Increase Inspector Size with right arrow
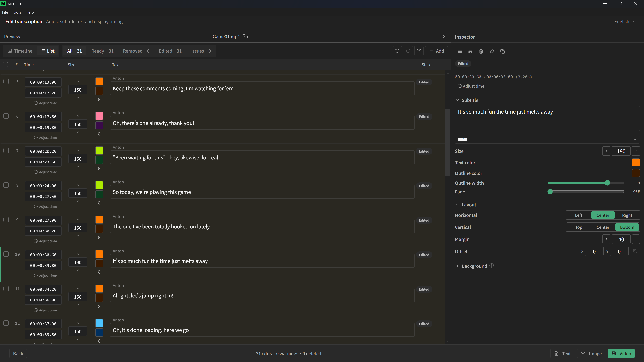 coord(636,151)
